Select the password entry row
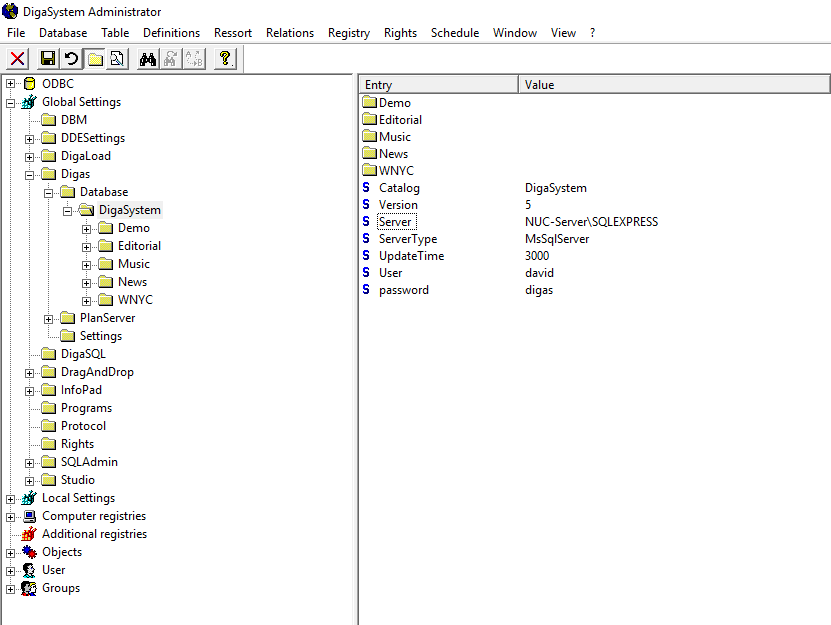831x625 pixels. (403, 290)
